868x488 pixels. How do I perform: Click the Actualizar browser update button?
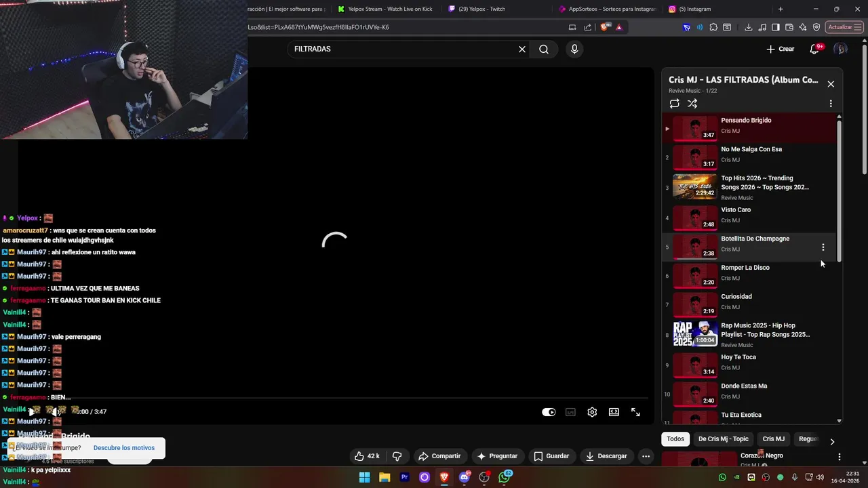(844, 27)
